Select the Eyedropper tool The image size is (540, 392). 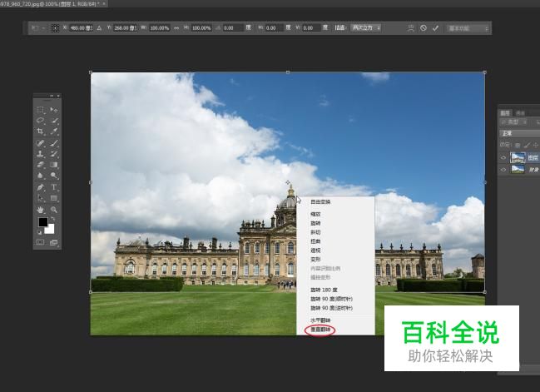[x=54, y=131]
